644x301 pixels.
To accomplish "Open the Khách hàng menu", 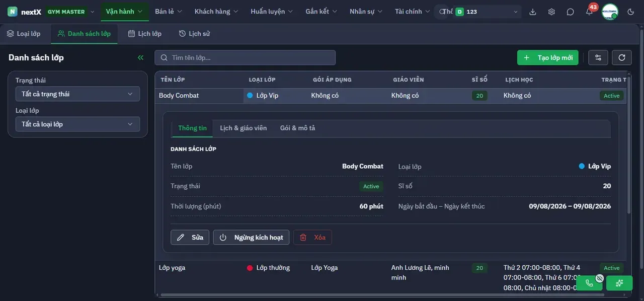I will pos(217,12).
